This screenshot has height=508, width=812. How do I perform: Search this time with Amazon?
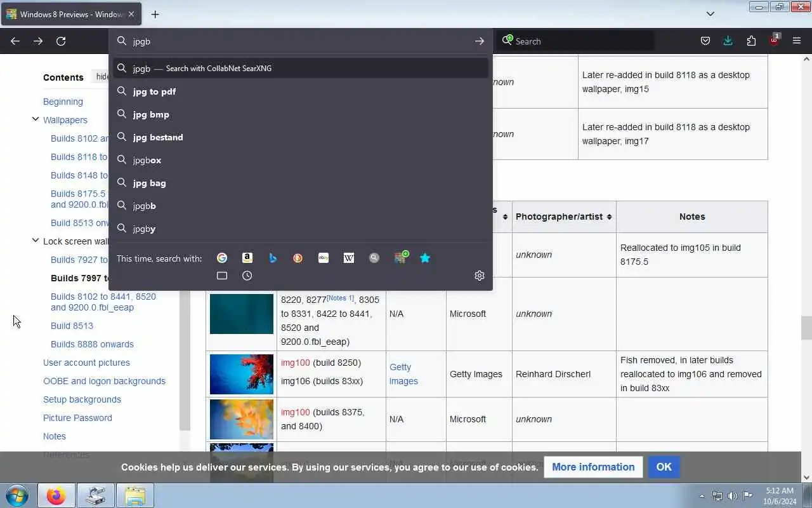click(247, 258)
